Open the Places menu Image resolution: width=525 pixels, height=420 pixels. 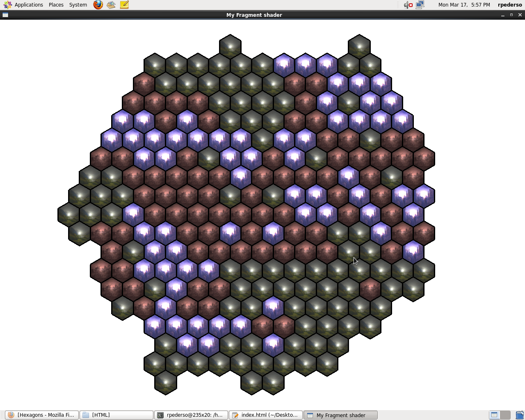coord(56,5)
